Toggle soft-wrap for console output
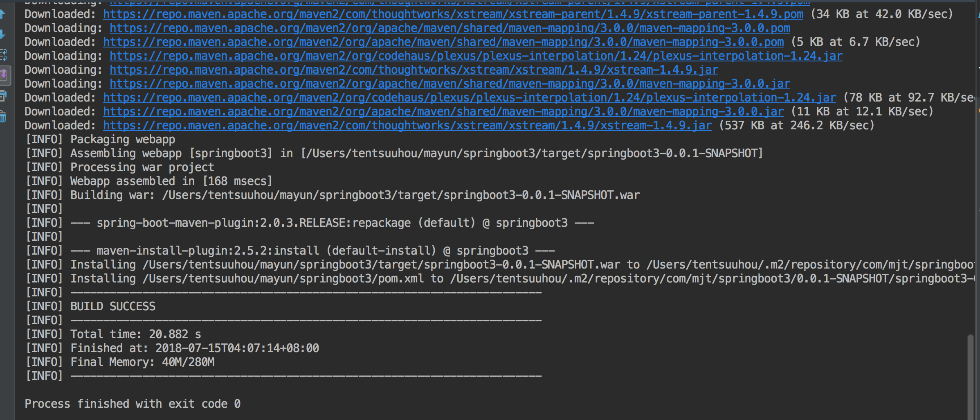The image size is (980, 420). point(3,55)
